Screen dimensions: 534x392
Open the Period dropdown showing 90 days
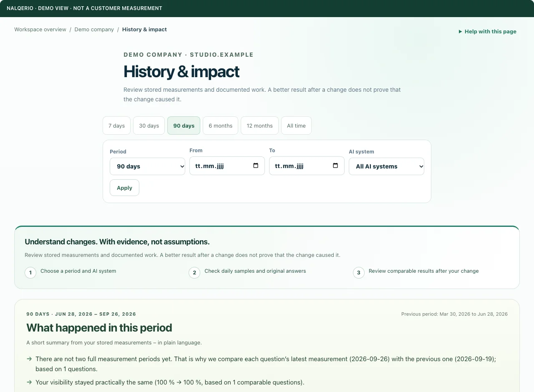pyautogui.click(x=147, y=166)
